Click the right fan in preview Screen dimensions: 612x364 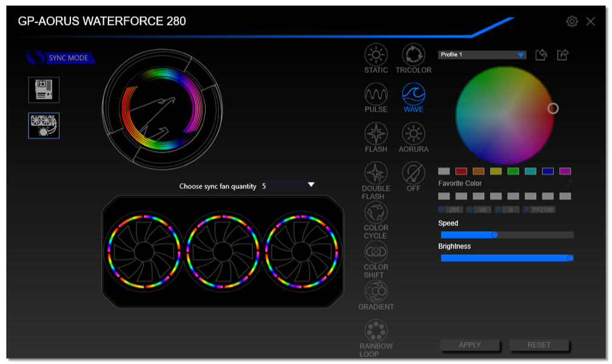click(x=301, y=252)
